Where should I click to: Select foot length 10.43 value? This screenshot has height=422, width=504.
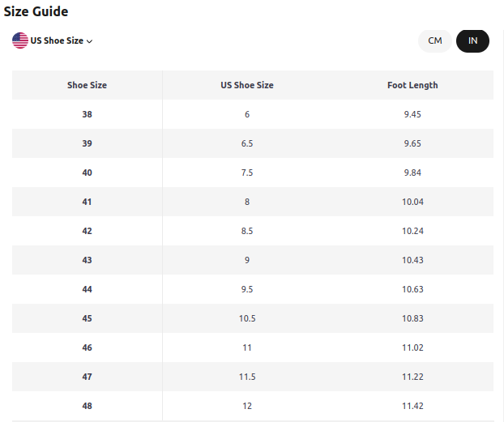pyautogui.click(x=412, y=260)
